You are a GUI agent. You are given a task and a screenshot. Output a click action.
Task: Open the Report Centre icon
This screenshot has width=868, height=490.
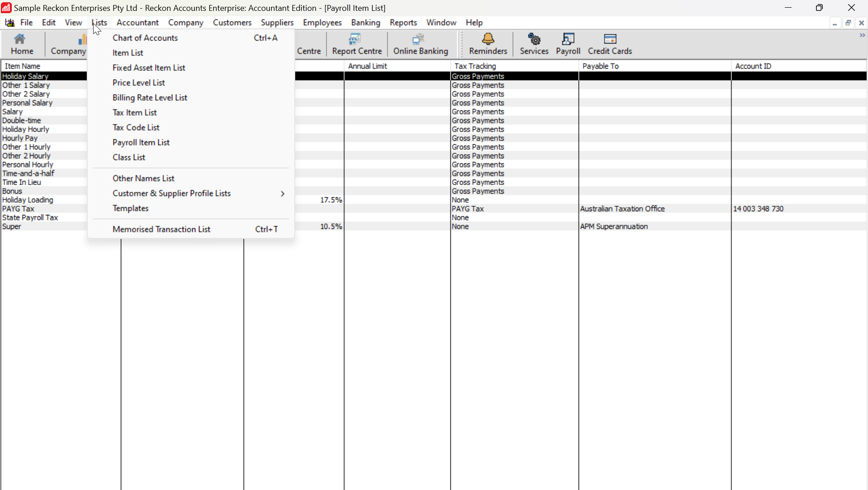[357, 44]
